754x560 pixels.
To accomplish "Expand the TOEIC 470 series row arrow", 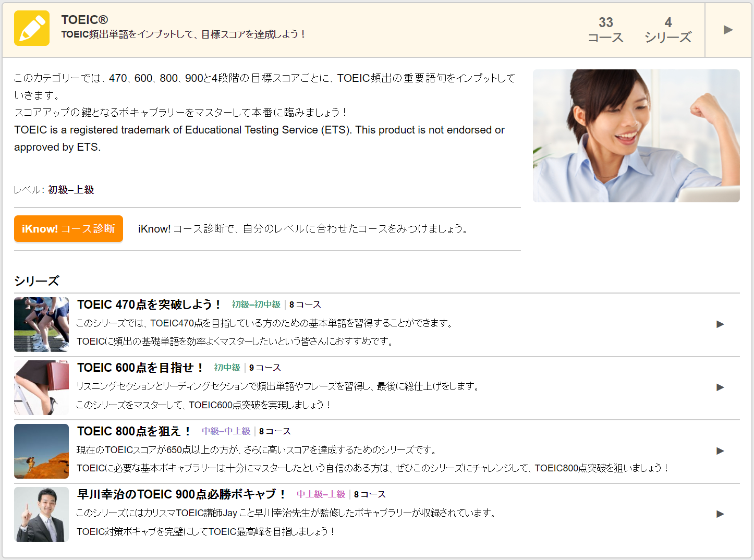I will pyautogui.click(x=720, y=324).
